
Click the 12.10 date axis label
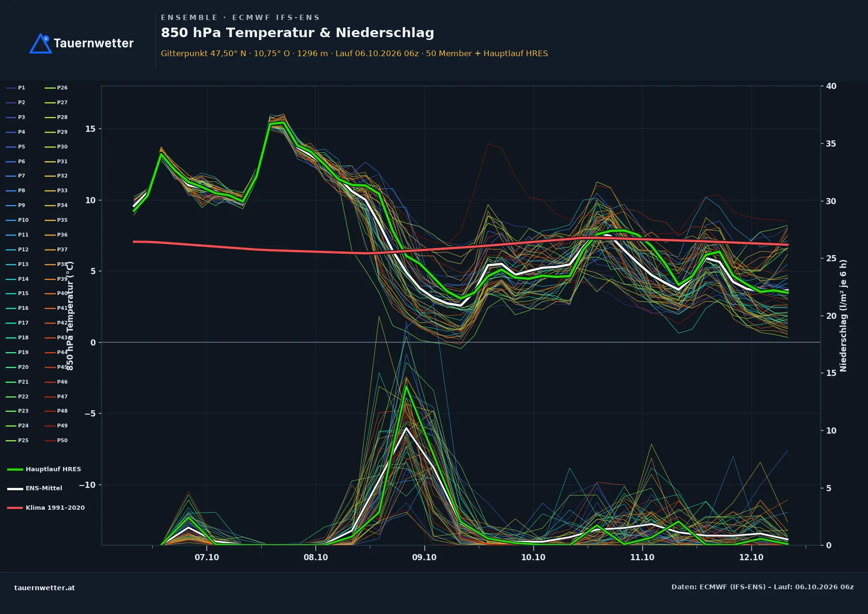(x=751, y=557)
